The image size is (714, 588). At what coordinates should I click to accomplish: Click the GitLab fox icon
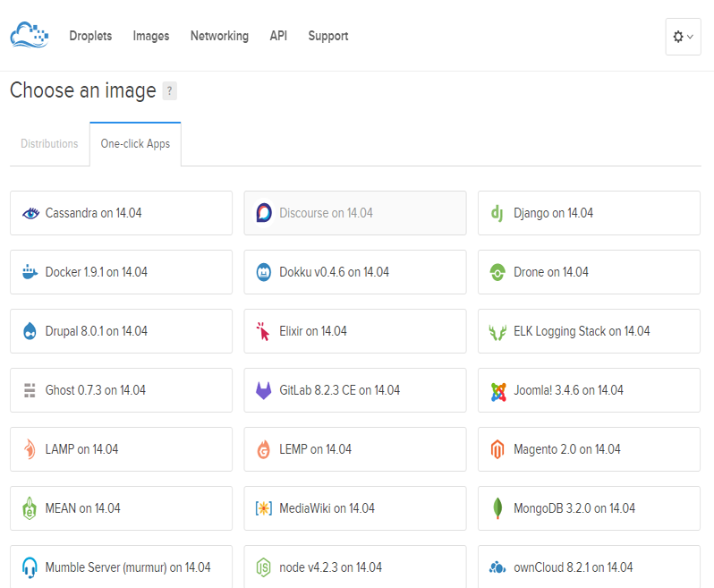pyautogui.click(x=264, y=390)
